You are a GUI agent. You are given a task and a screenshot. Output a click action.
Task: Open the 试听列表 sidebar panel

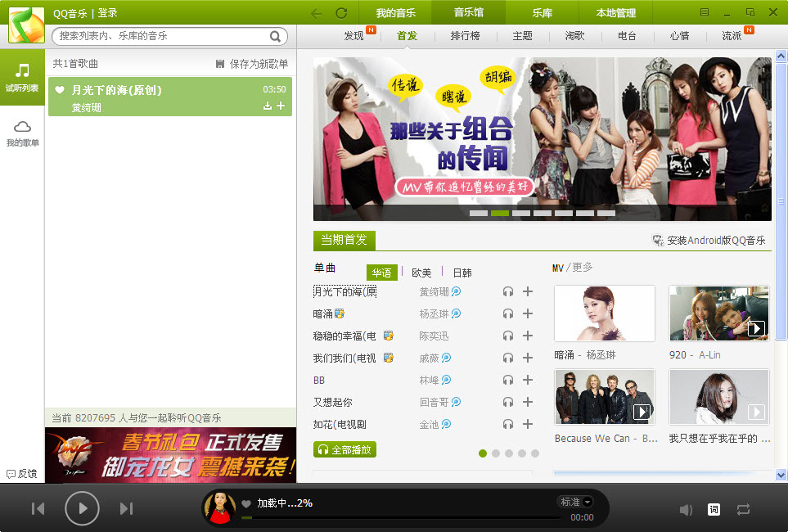22,77
